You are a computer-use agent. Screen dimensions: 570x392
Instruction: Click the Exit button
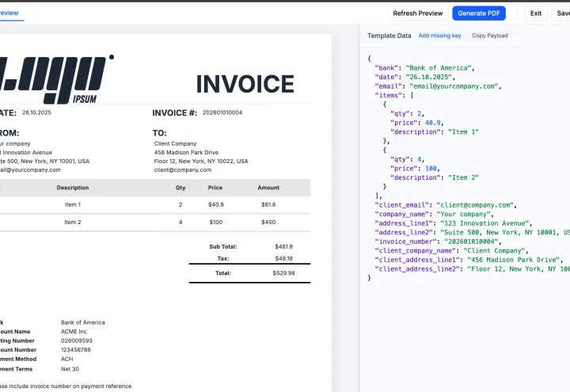click(535, 13)
